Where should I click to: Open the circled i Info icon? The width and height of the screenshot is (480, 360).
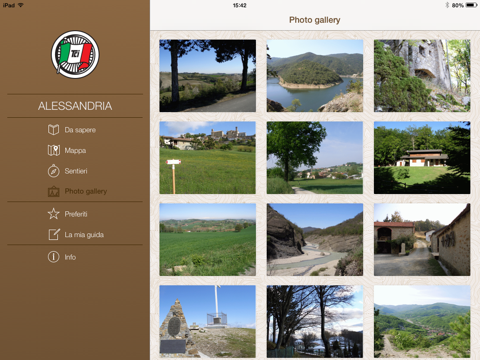click(x=53, y=257)
